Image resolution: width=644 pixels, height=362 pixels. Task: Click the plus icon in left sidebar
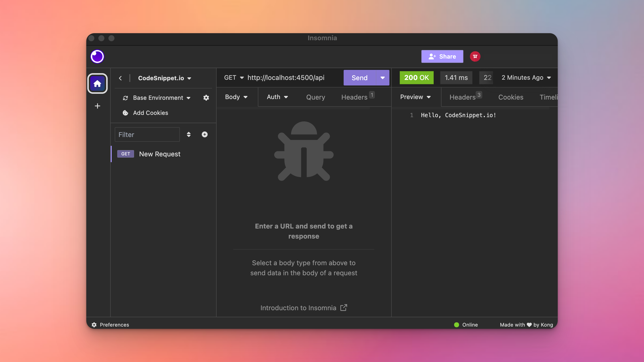tap(97, 106)
